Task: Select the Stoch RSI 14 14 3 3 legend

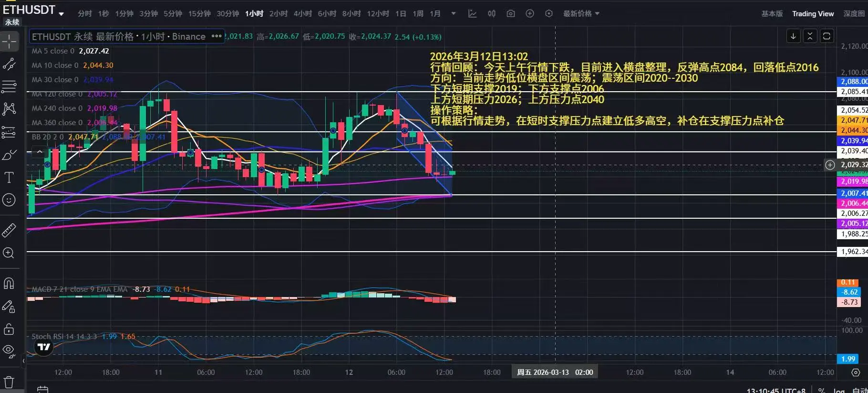Action: [x=83, y=337]
